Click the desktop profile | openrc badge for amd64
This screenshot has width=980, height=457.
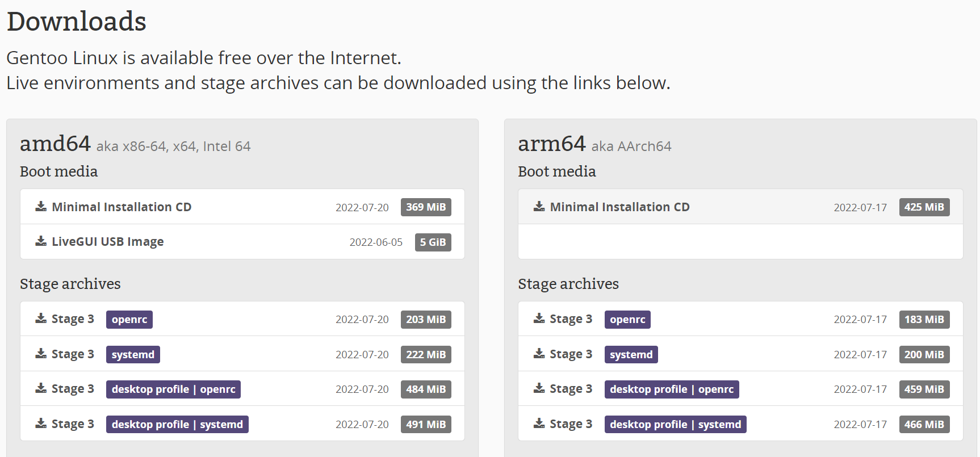pos(173,389)
